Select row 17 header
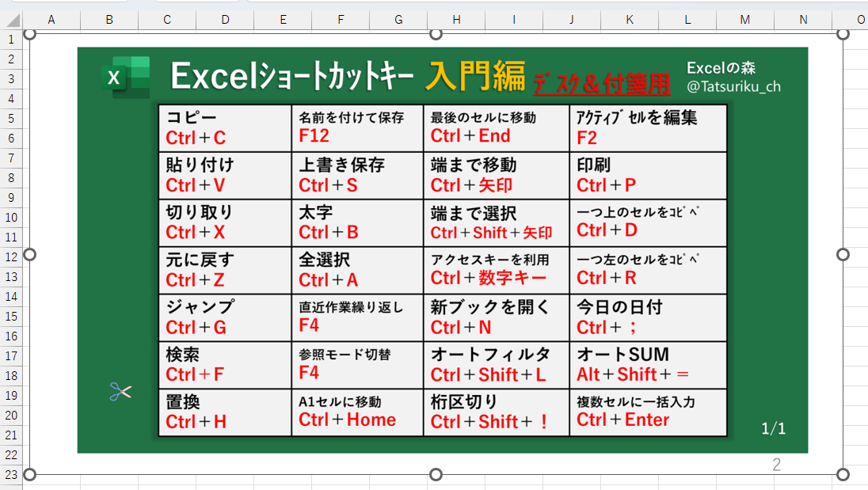Screen dimensions: 868x490 [x=11, y=355]
